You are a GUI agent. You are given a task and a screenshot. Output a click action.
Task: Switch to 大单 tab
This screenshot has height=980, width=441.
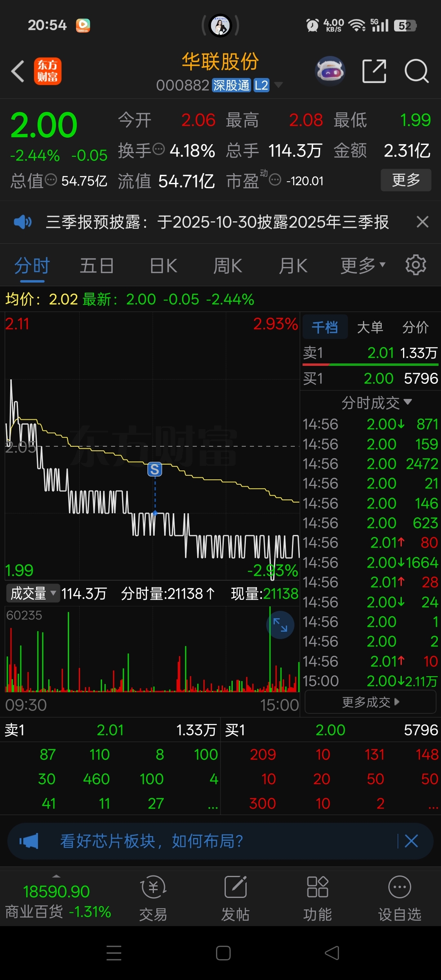(x=370, y=327)
